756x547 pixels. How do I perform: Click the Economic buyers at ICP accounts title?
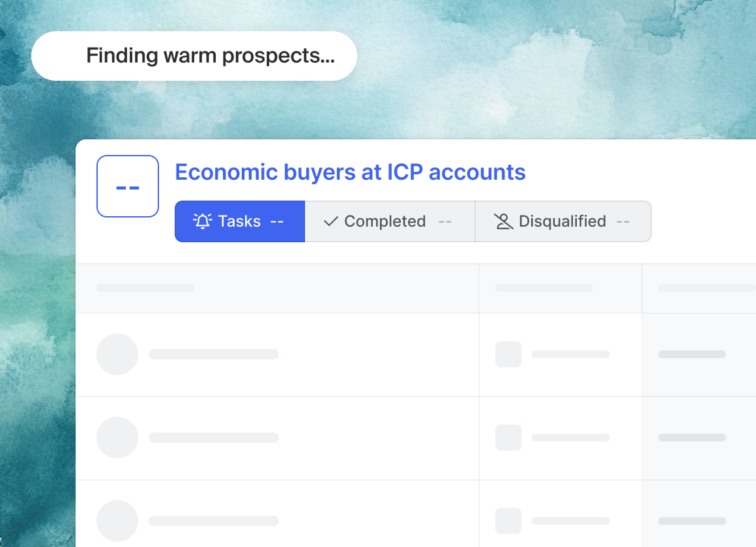[350, 172]
